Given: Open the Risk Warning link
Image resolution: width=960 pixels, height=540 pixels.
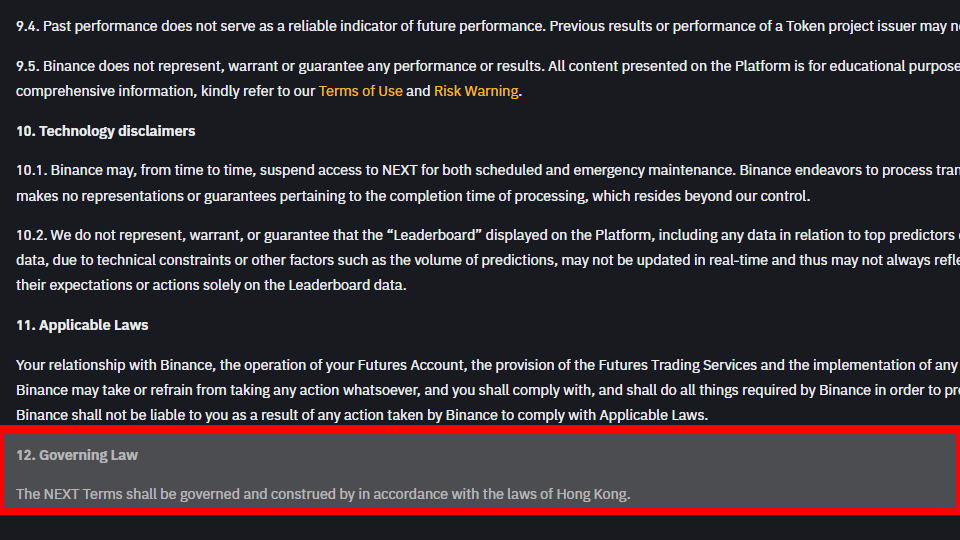Looking at the screenshot, I should pyautogui.click(x=476, y=91).
